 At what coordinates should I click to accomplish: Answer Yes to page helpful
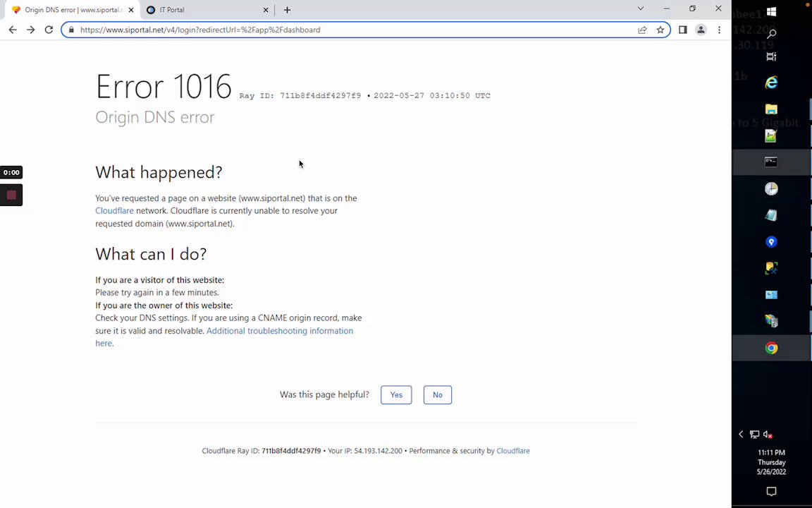[396, 395]
